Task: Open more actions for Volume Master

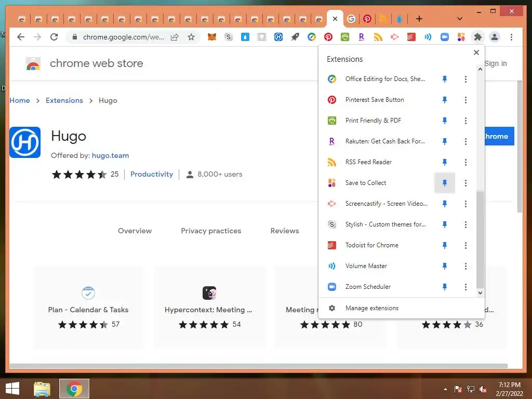Action: click(465, 267)
